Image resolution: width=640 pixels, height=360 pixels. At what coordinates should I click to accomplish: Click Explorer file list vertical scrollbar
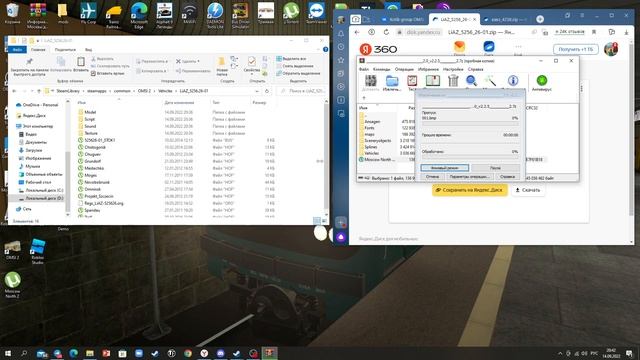[x=326, y=155]
